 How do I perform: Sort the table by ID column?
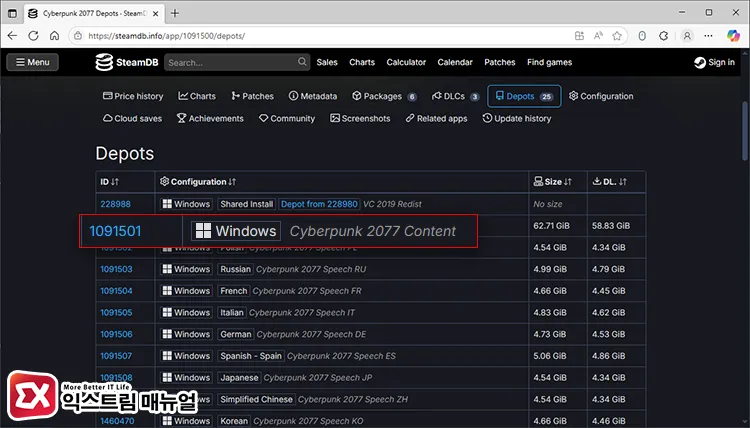[110, 182]
